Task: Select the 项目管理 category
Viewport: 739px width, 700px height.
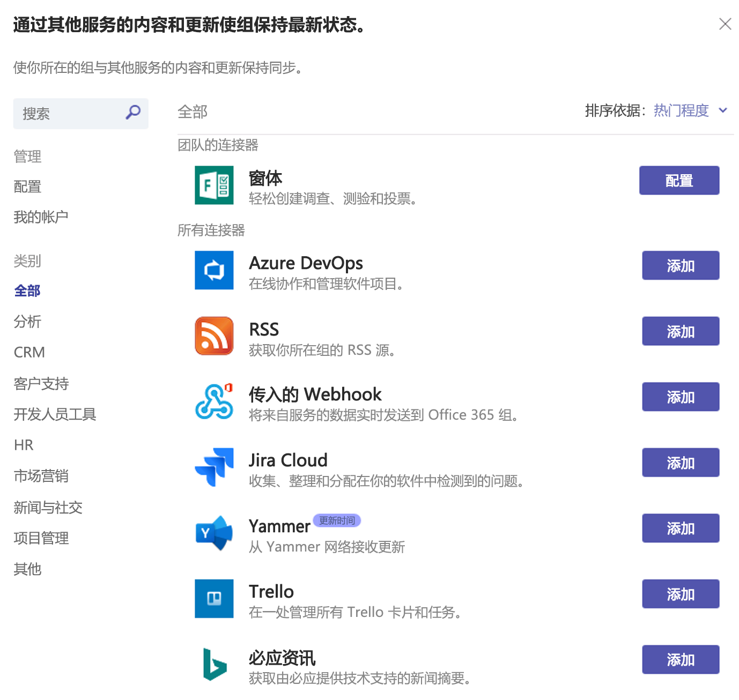Action: pyautogui.click(x=41, y=538)
